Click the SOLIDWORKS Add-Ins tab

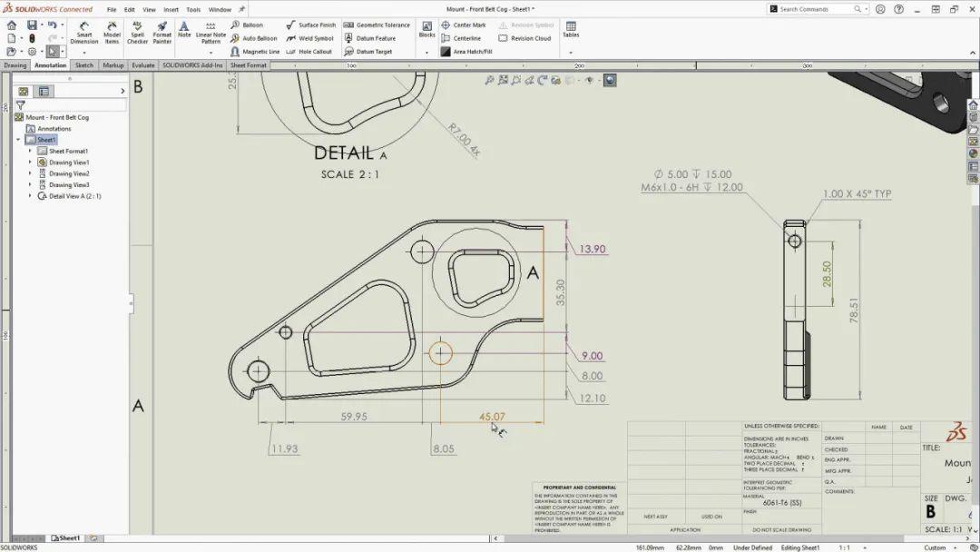coord(193,64)
